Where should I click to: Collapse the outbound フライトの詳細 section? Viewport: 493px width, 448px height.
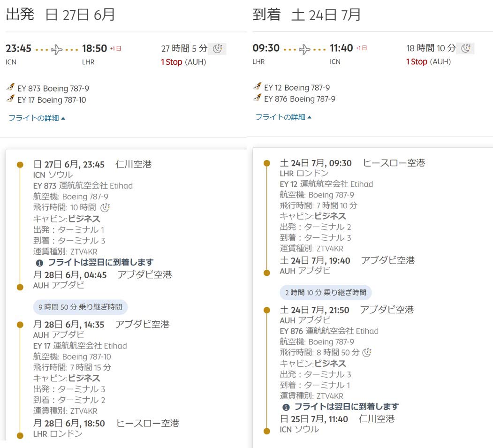coord(37,118)
